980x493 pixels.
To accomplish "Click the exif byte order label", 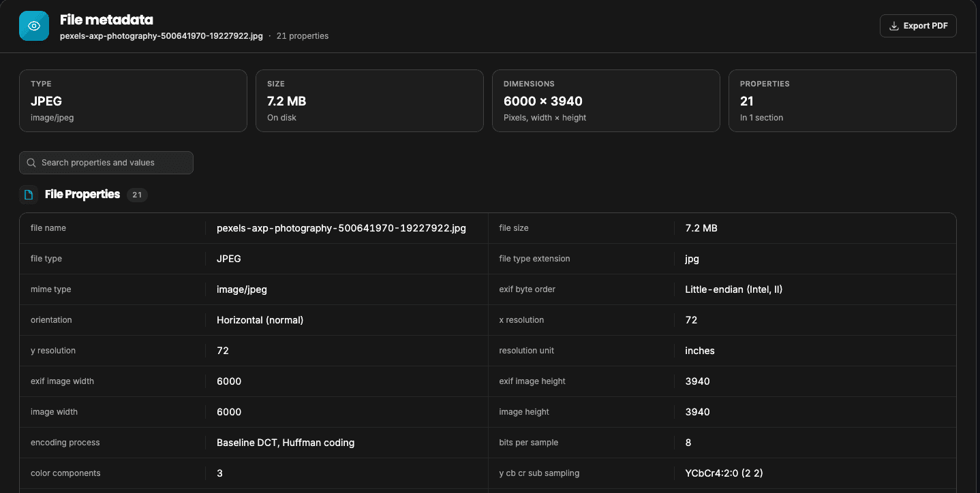I will pyautogui.click(x=527, y=289).
